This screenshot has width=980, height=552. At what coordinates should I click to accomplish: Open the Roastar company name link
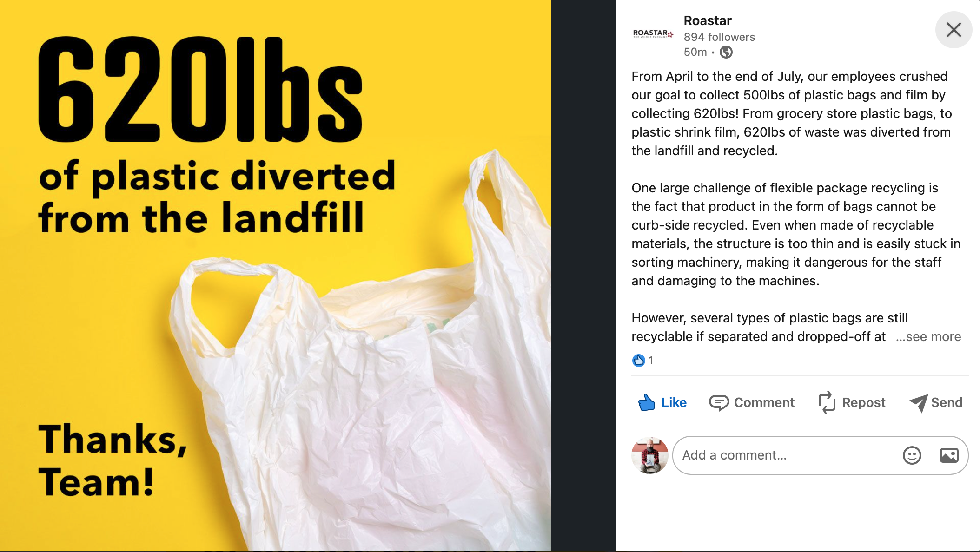coord(708,20)
